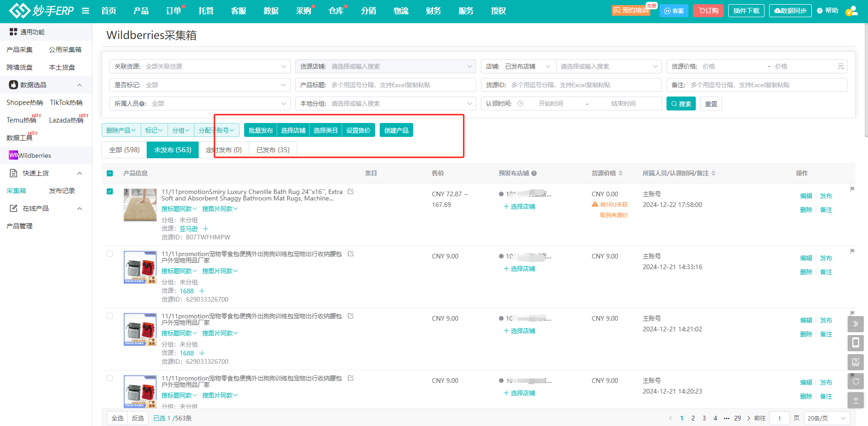
Task: Click 选择店铺 link in the Smiry Bath Rug row
Action: (519, 207)
